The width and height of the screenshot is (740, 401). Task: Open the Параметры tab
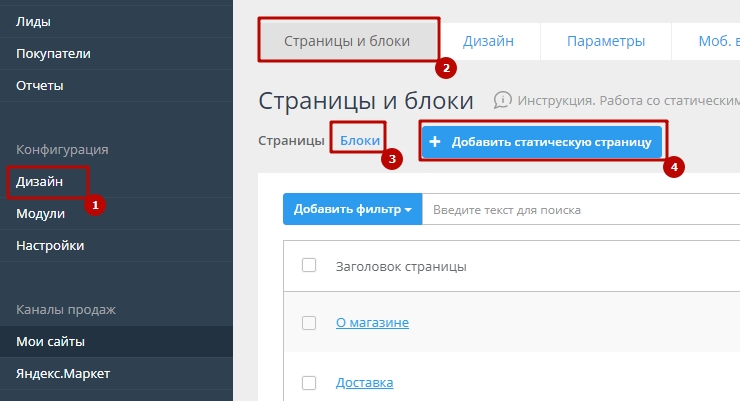click(605, 42)
